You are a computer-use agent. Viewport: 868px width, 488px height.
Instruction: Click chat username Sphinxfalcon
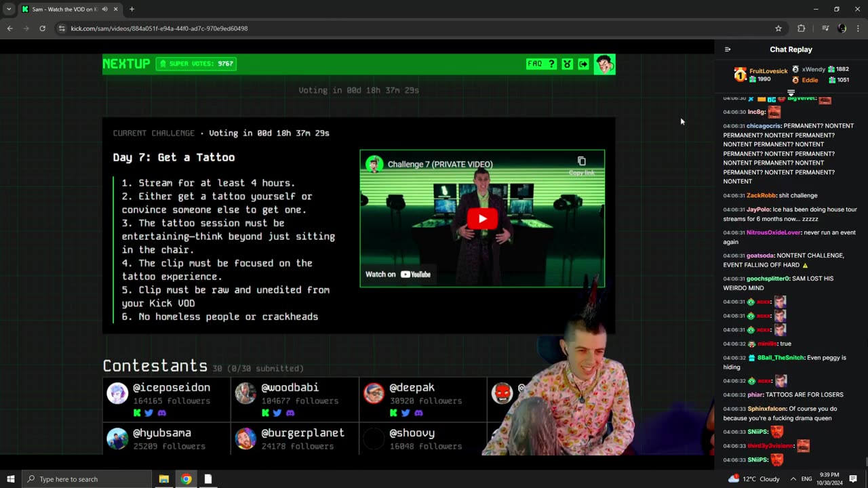(x=767, y=409)
